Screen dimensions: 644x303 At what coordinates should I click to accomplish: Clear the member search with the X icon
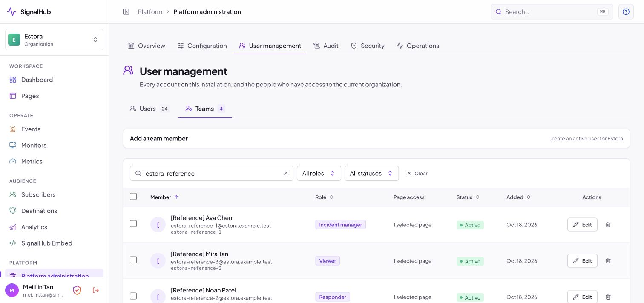tap(286, 173)
